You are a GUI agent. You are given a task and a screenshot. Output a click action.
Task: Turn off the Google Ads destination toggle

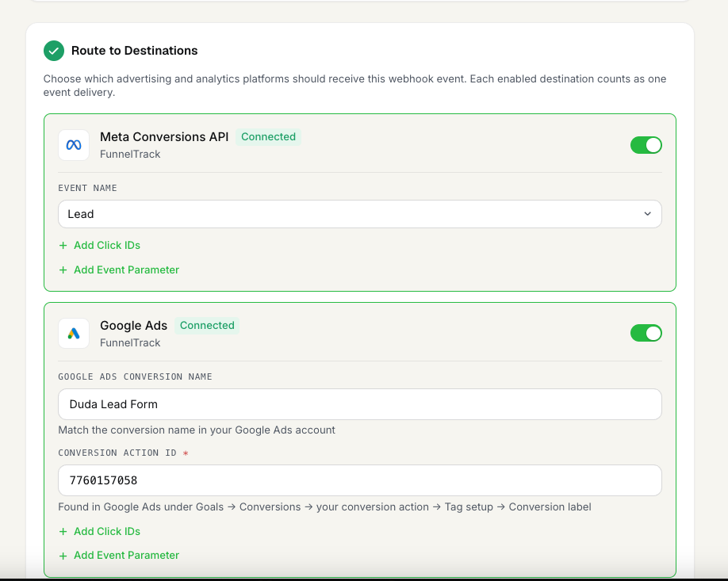pos(646,333)
